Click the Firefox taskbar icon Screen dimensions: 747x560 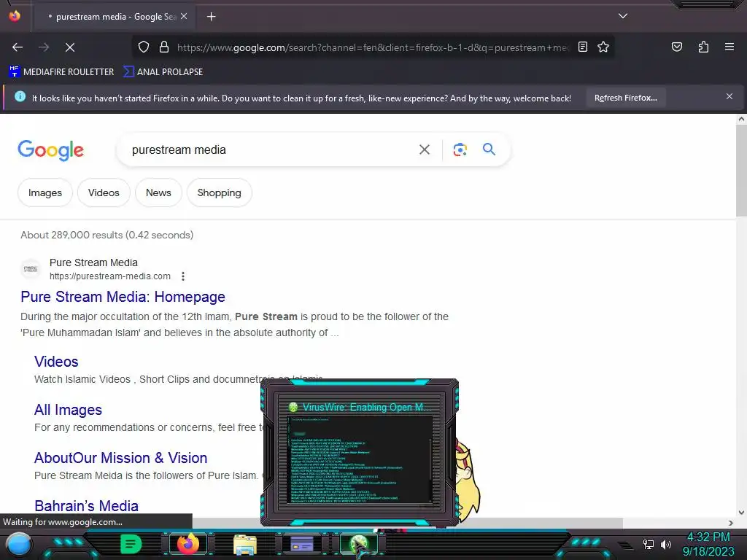pyautogui.click(x=188, y=544)
